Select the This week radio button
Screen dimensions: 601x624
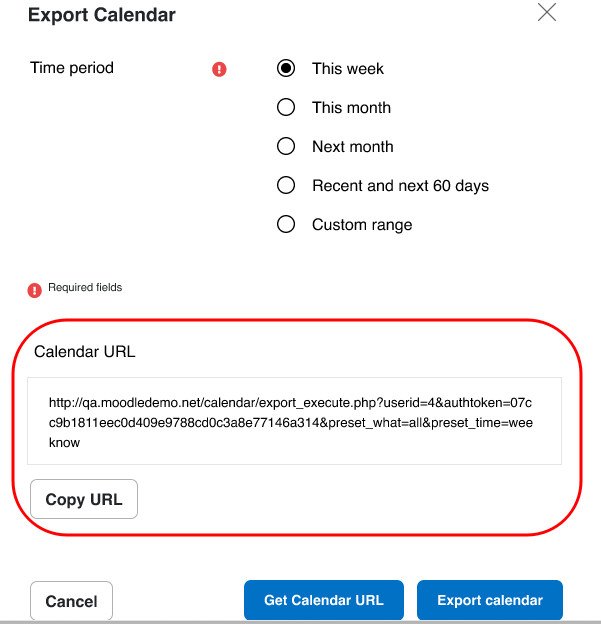tap(286, 68)
